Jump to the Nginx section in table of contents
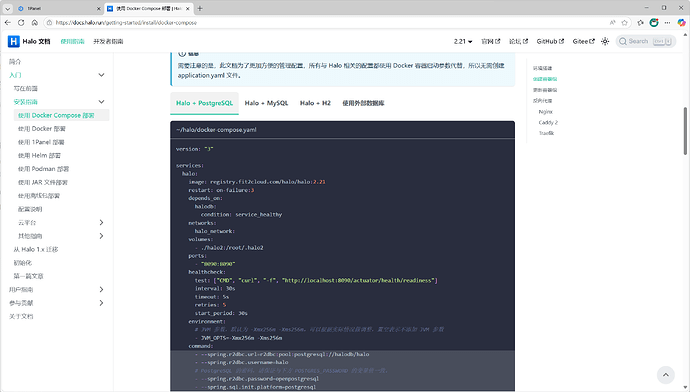Viewport: 690px width, 392px height. (x=546, y=112)
